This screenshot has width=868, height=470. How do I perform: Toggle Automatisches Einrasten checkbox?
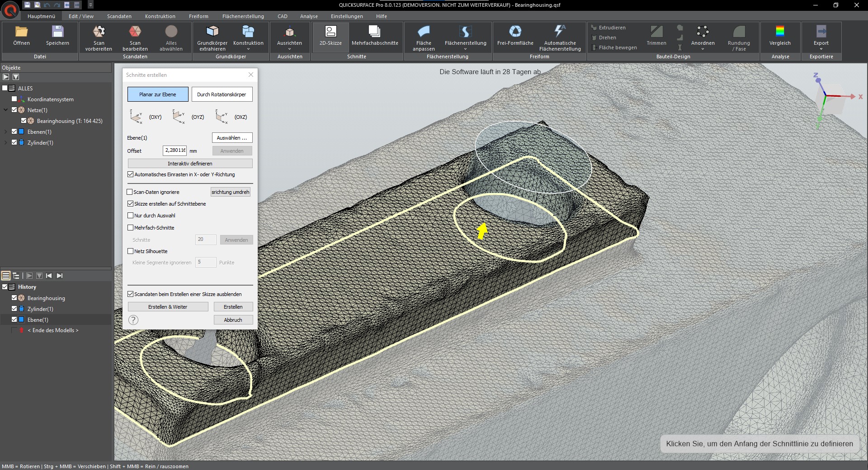click(131, 174)
